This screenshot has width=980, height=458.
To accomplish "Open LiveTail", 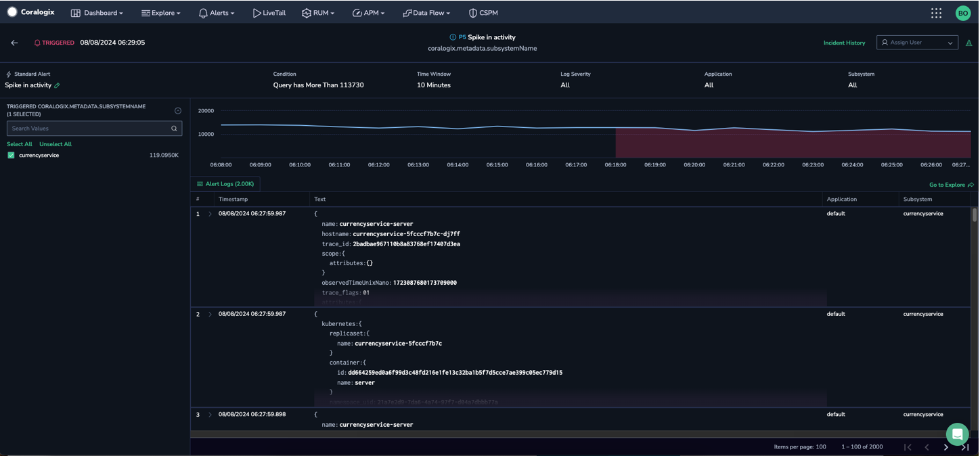I will click(x=269, y=13).
